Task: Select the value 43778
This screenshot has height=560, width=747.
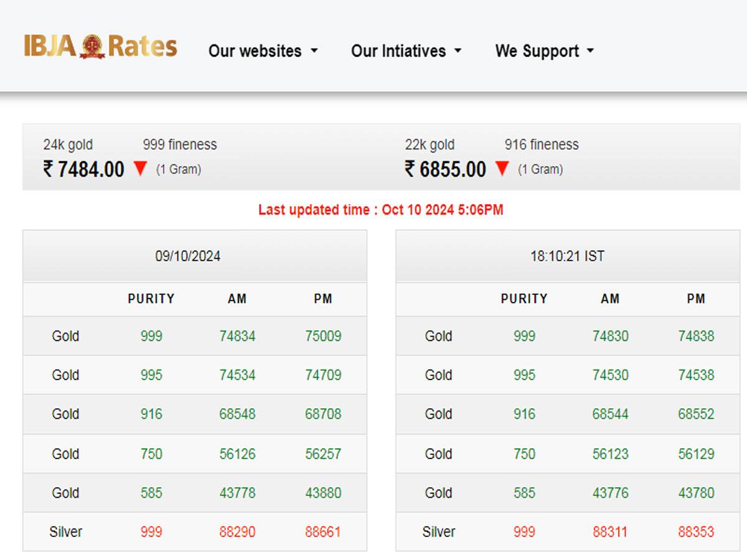Action: coord(237,493)
